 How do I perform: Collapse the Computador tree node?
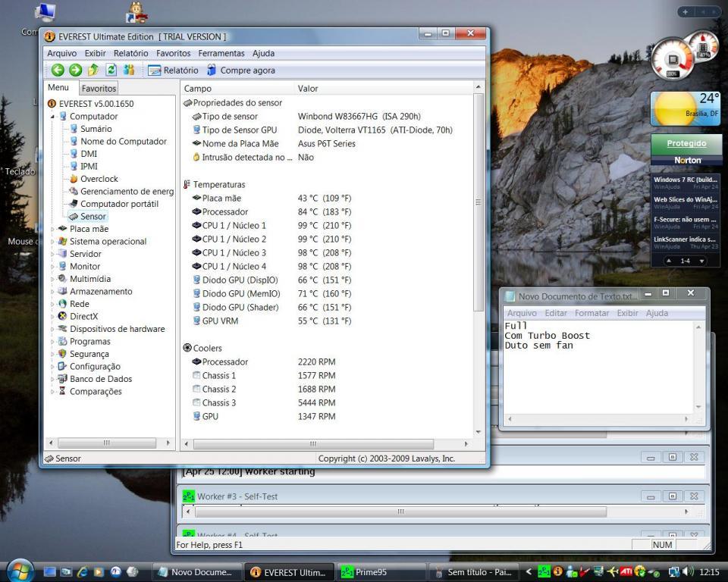pyautogui.click(x=52, y=117)
